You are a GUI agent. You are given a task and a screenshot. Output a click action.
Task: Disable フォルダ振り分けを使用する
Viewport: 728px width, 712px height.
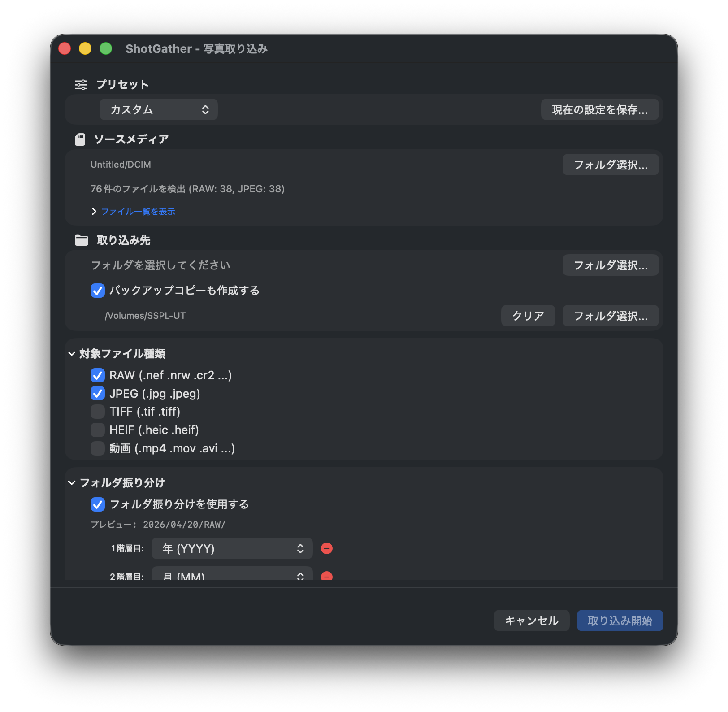coord(97,504)
